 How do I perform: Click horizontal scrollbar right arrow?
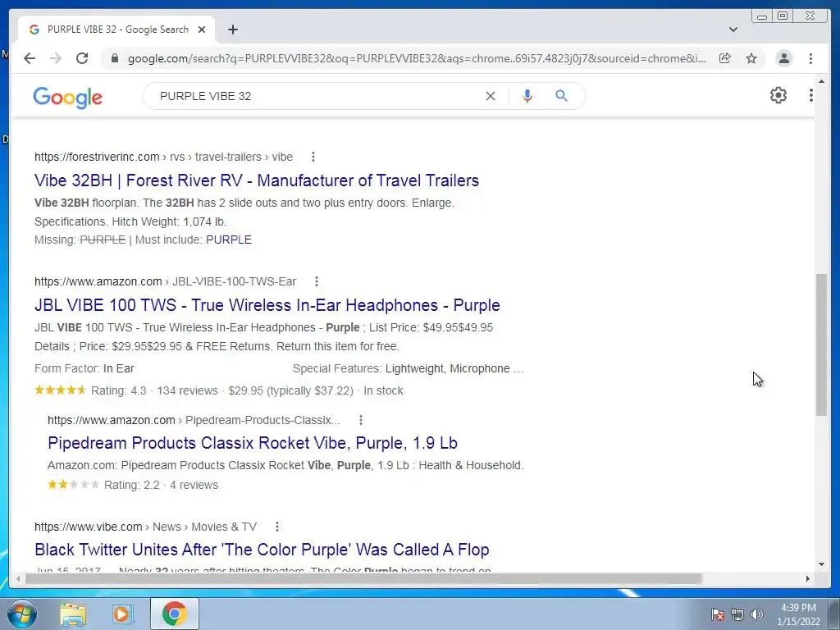pyautogui.click(x=808, y=578)
